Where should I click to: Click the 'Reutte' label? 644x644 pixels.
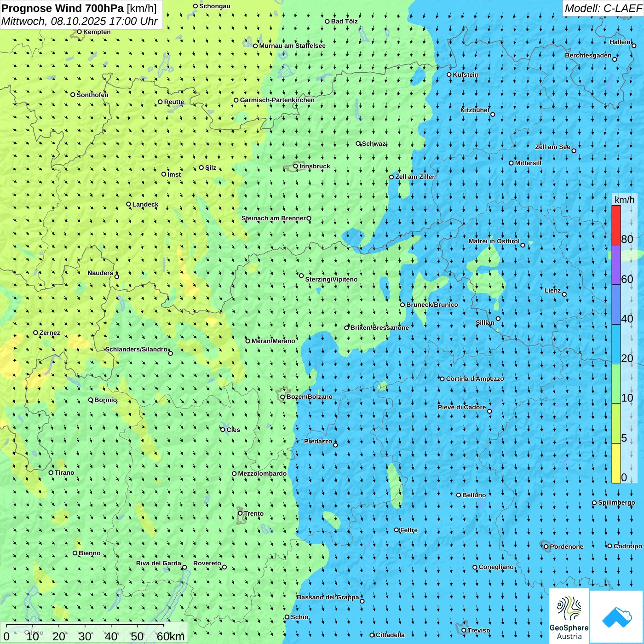174,102
